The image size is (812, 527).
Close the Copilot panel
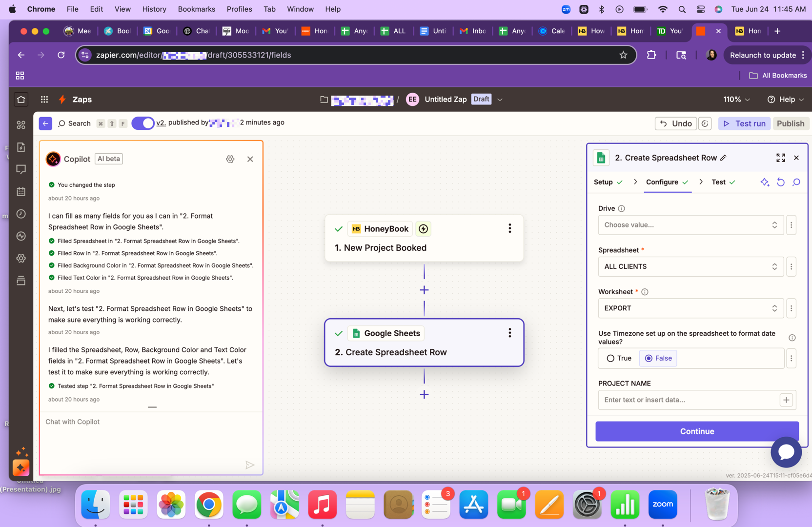click(x=250, y=159)
